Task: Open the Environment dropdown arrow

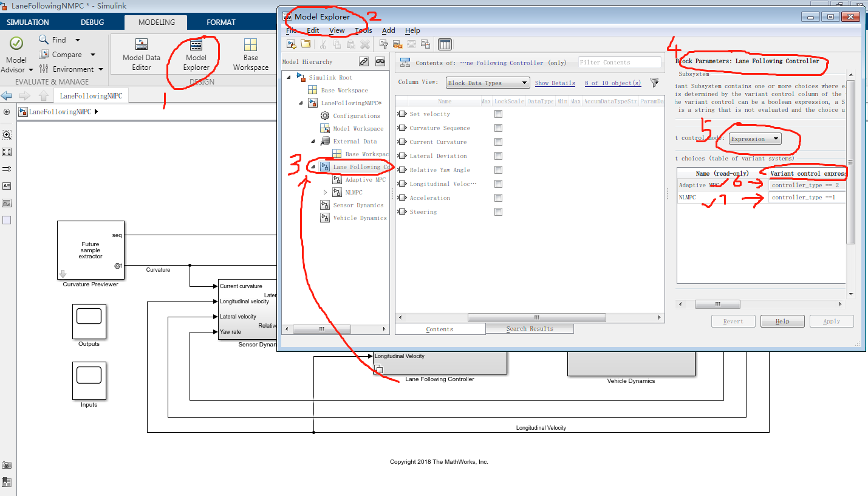Action: [x=101, y=69]
